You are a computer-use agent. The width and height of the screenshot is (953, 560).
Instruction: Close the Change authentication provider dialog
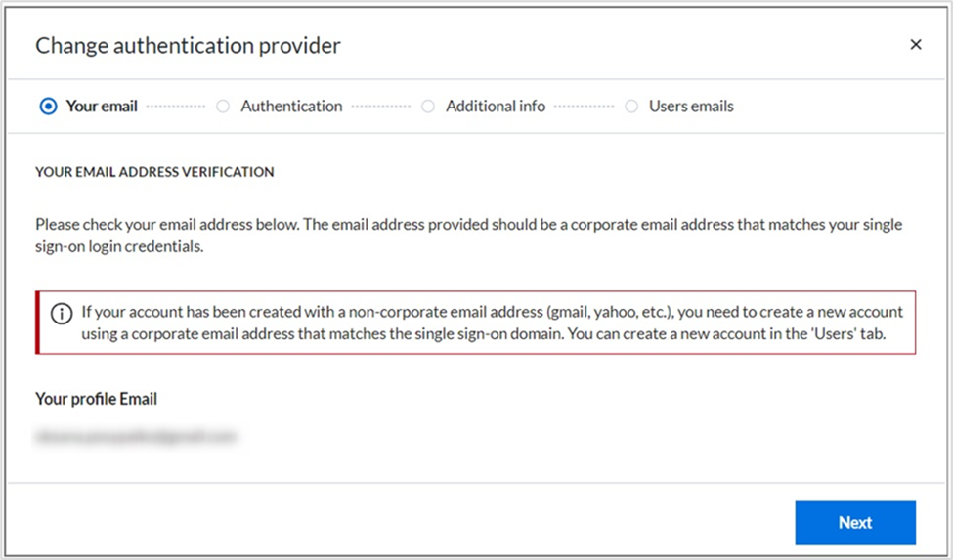coord(915,45)
